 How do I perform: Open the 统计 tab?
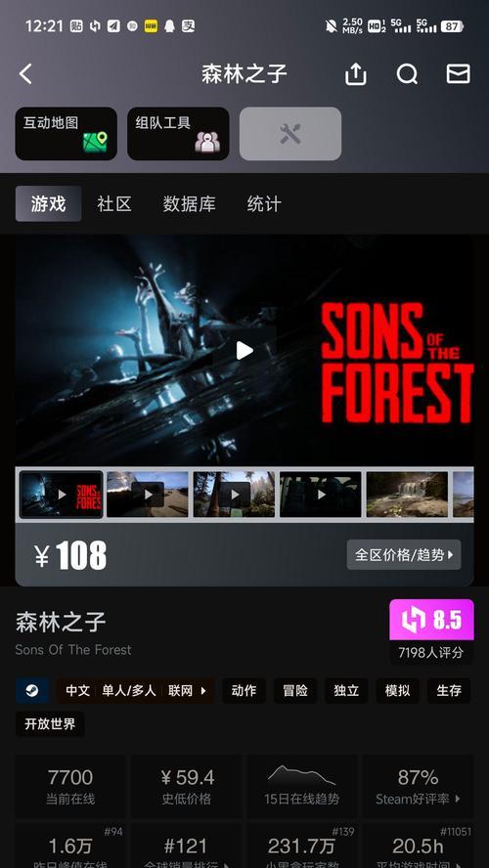pos(264,203)
